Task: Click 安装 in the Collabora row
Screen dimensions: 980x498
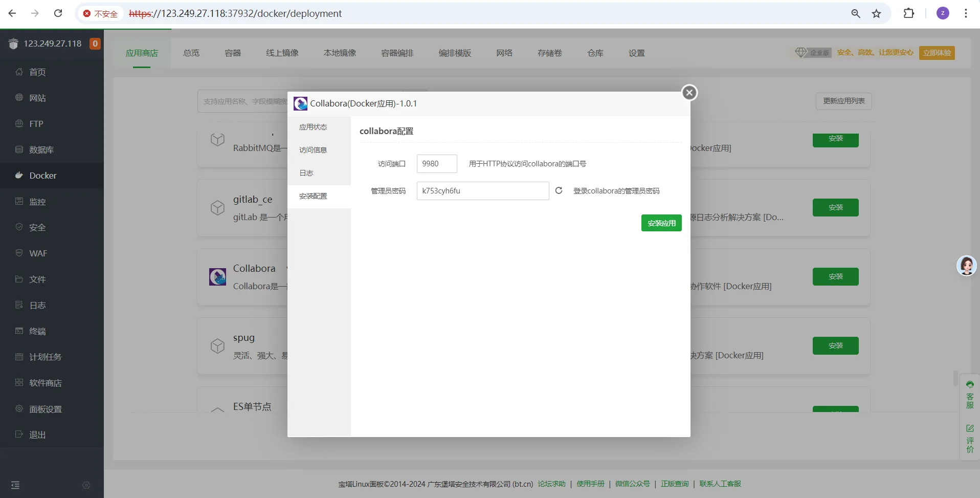Action: click(835, 276)
